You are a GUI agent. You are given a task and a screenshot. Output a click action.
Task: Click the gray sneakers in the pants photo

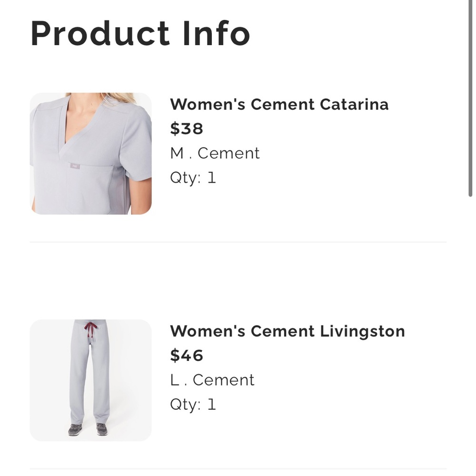pos(88,429)
